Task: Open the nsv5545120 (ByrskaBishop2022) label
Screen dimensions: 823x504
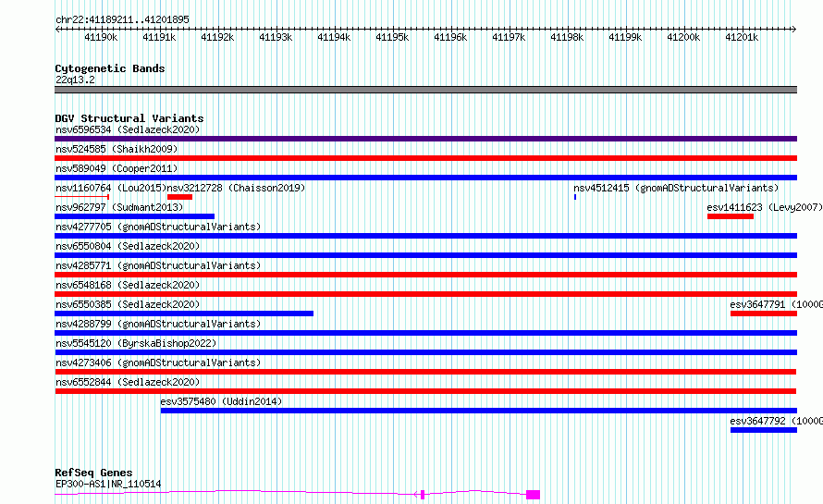Action: click(x=136, y=343)
